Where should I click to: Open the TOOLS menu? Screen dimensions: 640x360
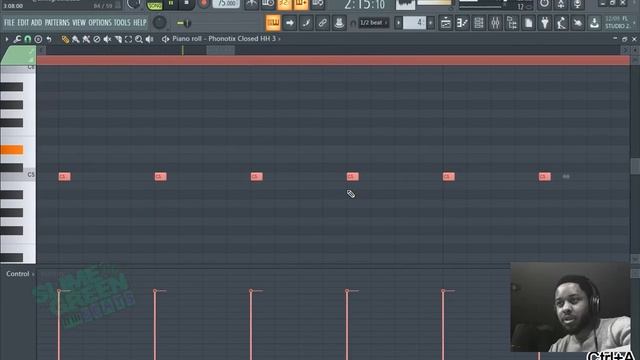coord(122,22)
